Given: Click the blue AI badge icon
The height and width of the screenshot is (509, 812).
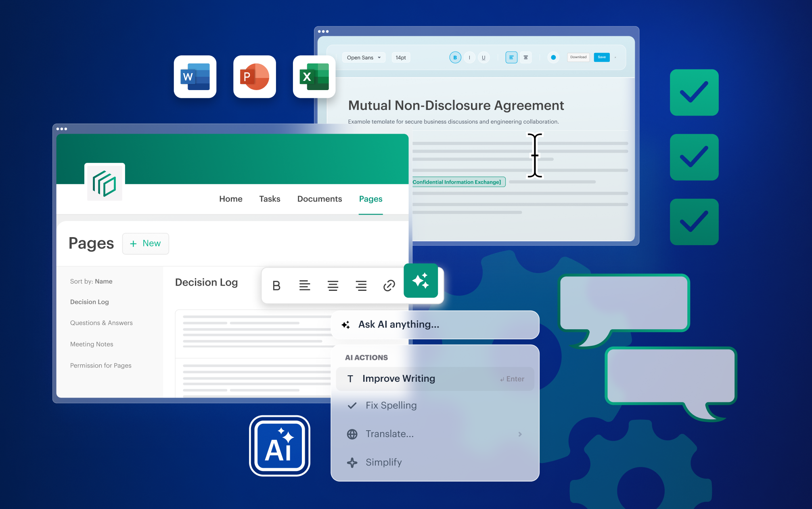Looking at the screenshot, I should click(280, 446).
